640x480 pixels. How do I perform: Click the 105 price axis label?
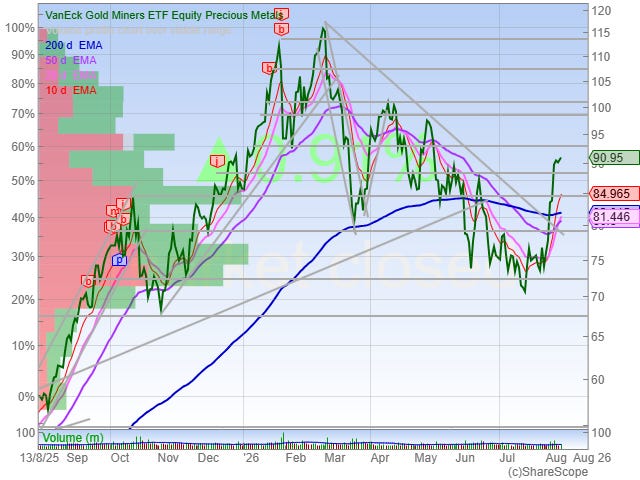pos(601,82)
